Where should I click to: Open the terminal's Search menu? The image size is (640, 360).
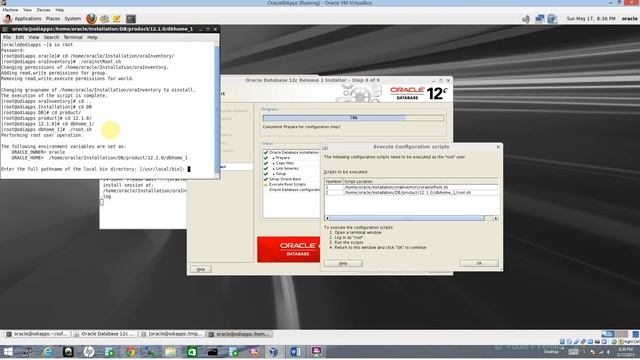click(x=51, y=37)
